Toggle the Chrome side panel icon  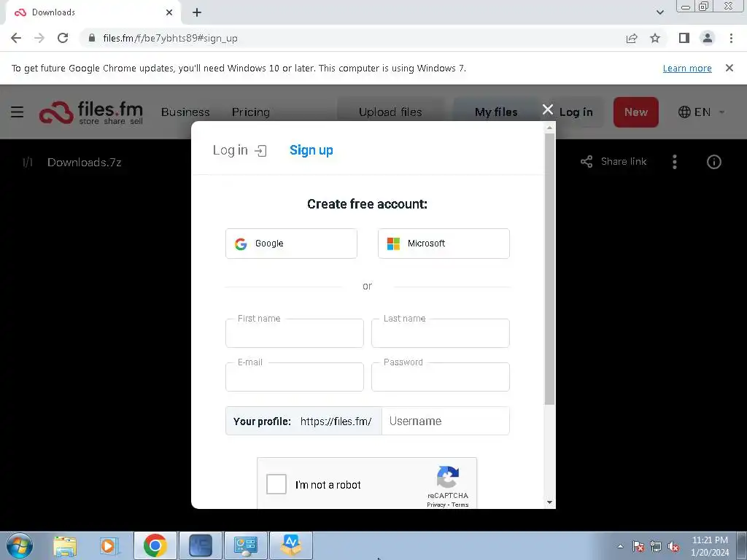(684, 38)
